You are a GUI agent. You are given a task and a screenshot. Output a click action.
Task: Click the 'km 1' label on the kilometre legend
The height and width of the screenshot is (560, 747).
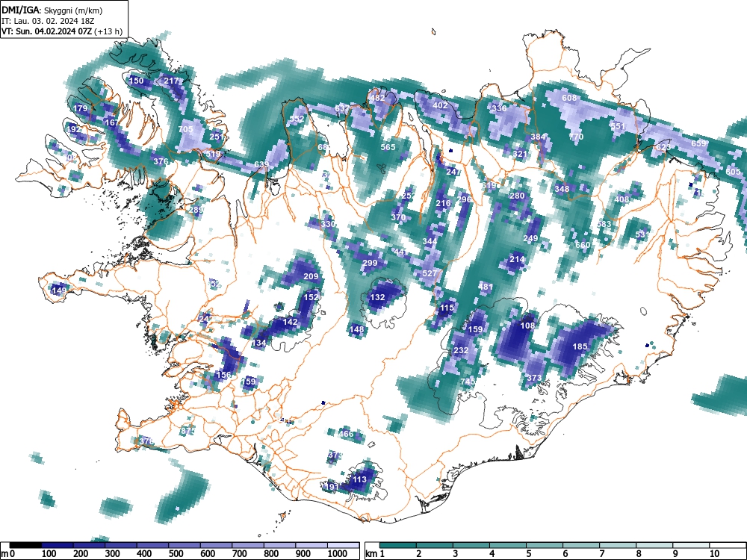376,554
